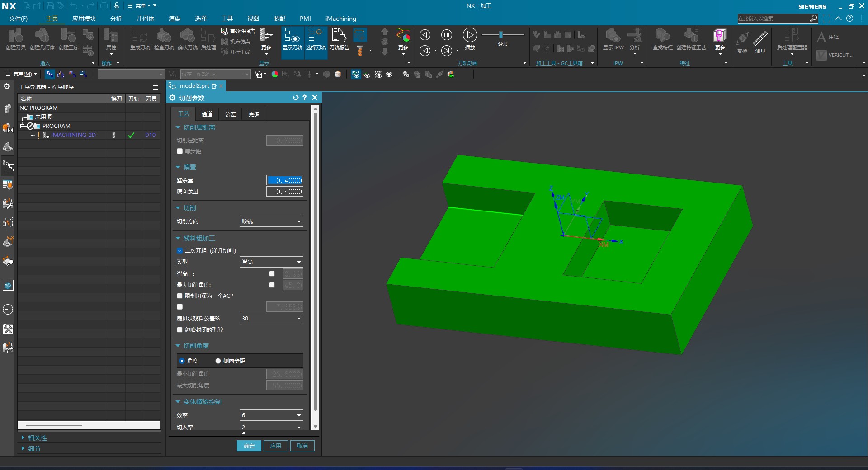This screenshot has height=470, width=868.
Task: Collapse the 偏置 section
Action: 178,167
